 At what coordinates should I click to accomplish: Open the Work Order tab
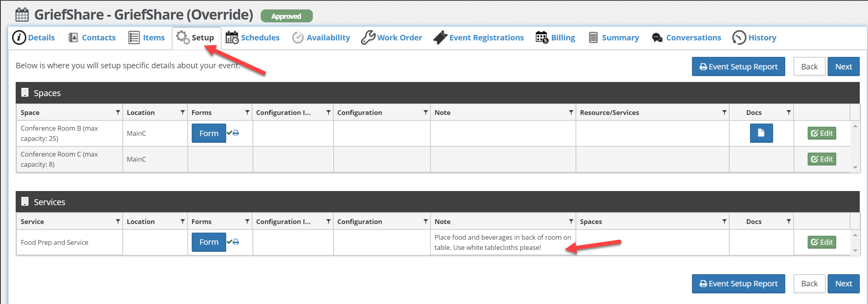click(x=392, y=38)
